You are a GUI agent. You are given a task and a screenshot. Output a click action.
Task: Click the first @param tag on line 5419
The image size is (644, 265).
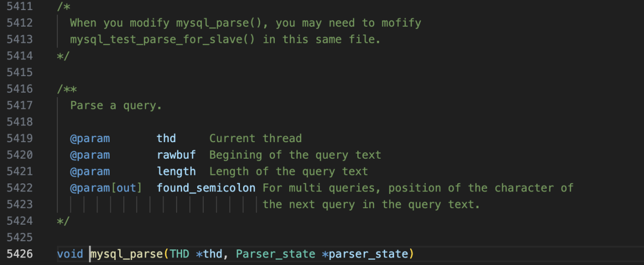pyautogui.click(x=90, y=138)
